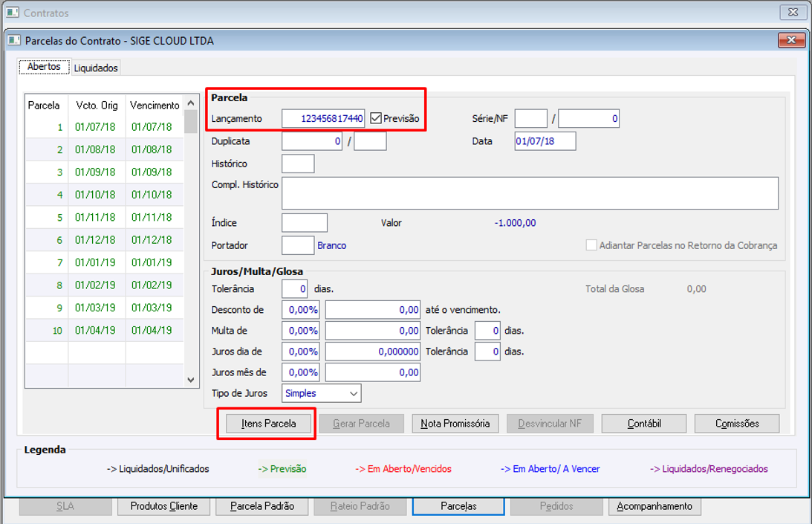Click the Nota Promissória button
This screenshot has height=524, width=812.
click(455, 424)
